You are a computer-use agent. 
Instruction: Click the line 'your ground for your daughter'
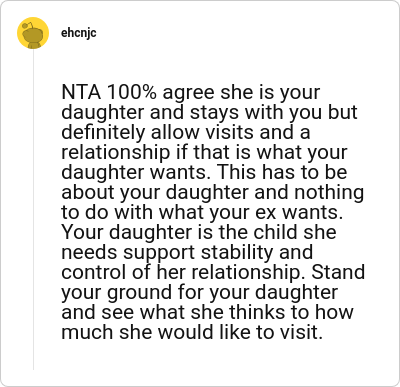point(200,292)
